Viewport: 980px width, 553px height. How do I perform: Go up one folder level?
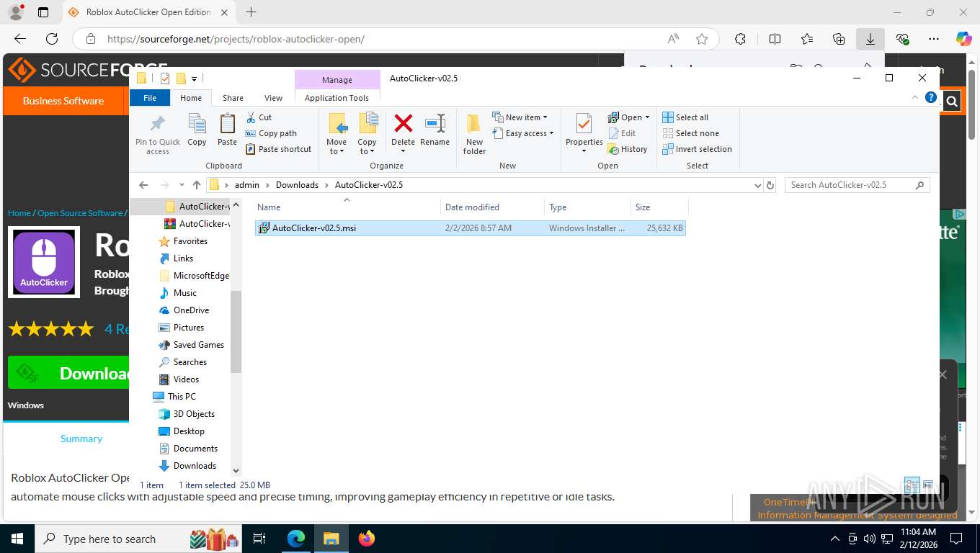(197, 185)
